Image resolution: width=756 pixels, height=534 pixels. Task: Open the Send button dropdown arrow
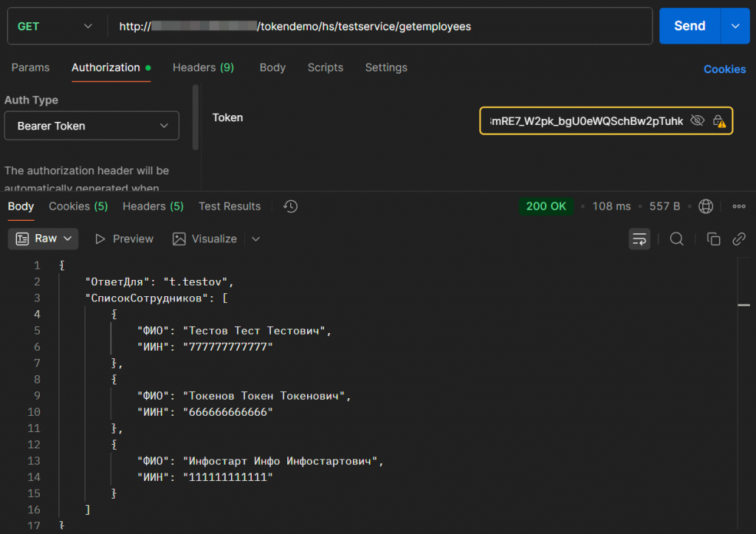coord(735,26)
